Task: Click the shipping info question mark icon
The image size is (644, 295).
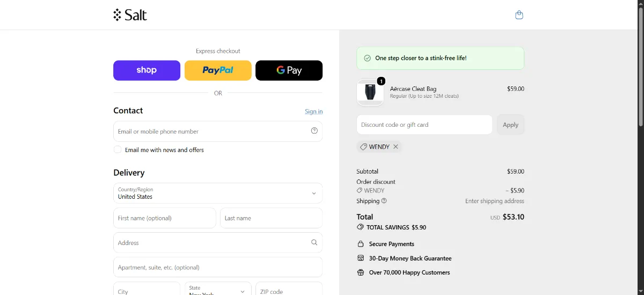Action: [384, 201]
